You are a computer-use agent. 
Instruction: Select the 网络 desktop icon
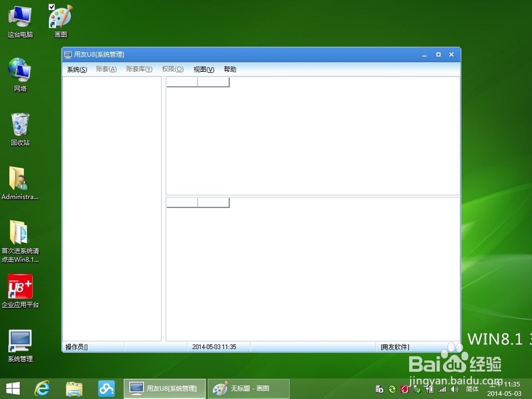(x=20, y=74)
